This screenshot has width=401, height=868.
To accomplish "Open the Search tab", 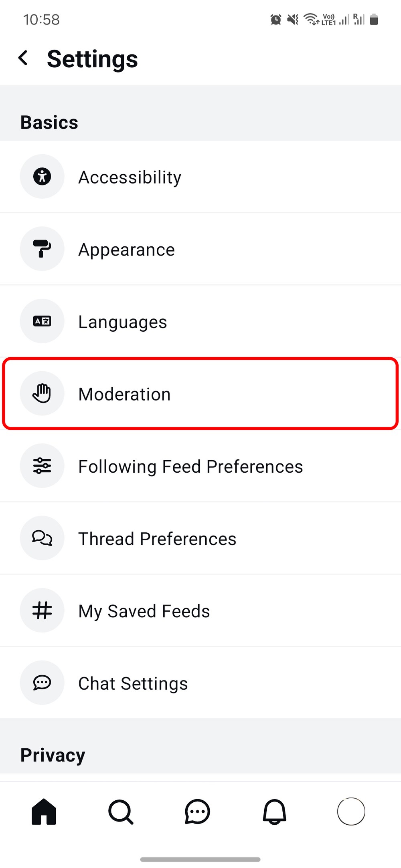I will [x=120, y=812].
